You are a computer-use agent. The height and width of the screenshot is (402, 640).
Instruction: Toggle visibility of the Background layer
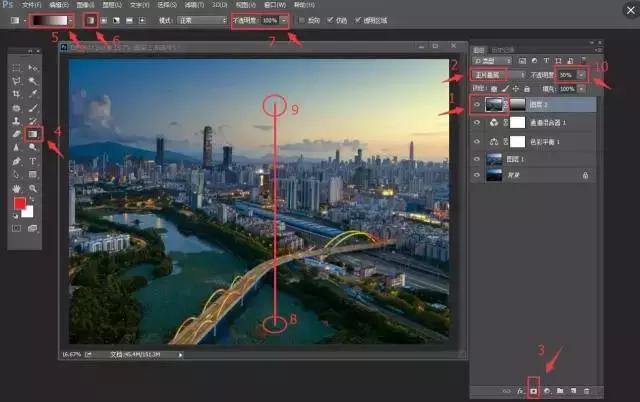476,175
